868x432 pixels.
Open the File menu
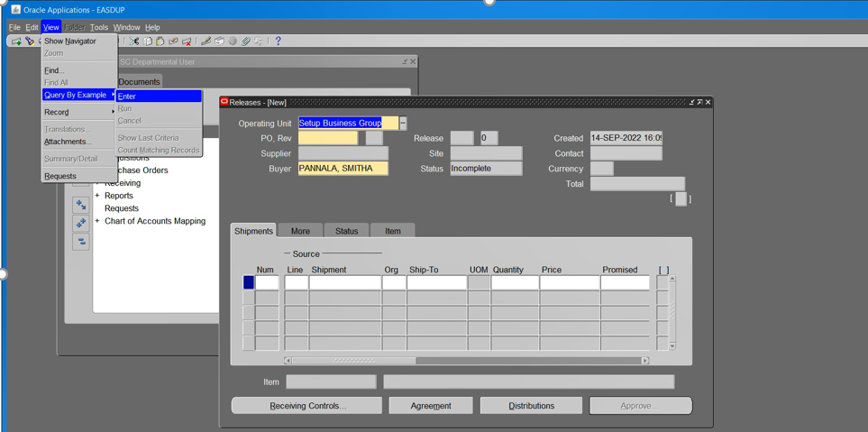pyautogui.click(x=14, y=27)
